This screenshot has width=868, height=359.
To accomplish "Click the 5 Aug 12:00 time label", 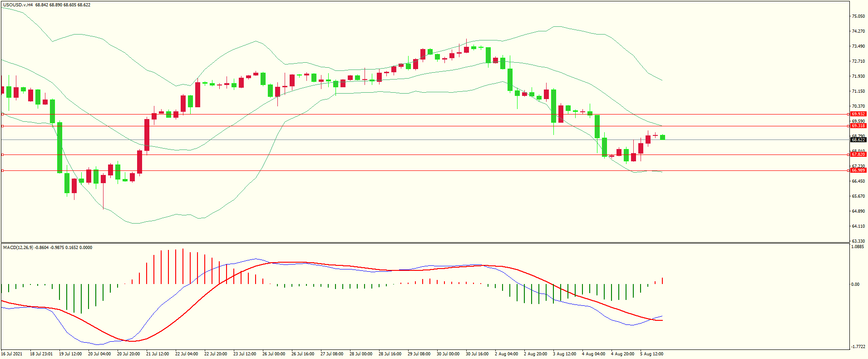I will [652, 354].
